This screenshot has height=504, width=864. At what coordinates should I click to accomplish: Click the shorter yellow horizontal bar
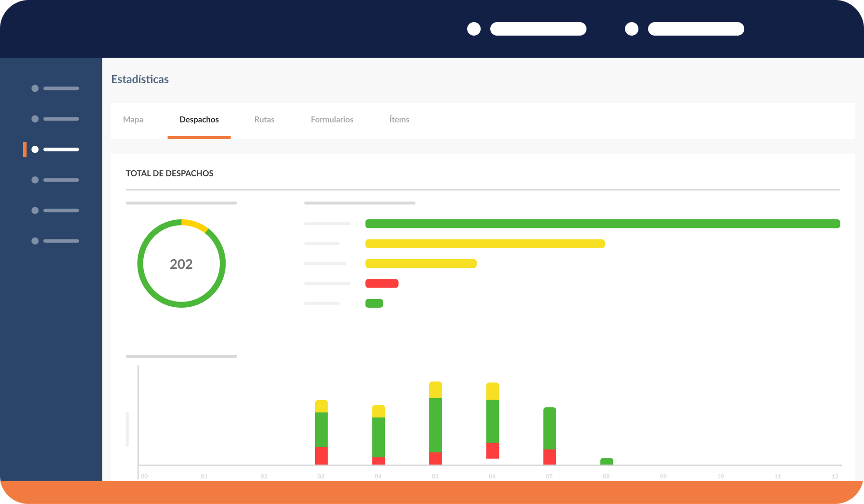421,264
